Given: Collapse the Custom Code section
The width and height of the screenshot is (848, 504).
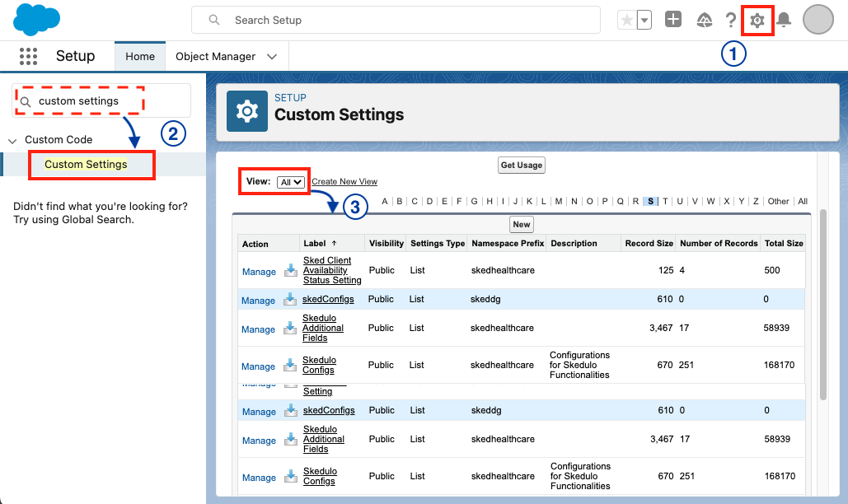Looking at the screenshot, I should tap(12, 141).
